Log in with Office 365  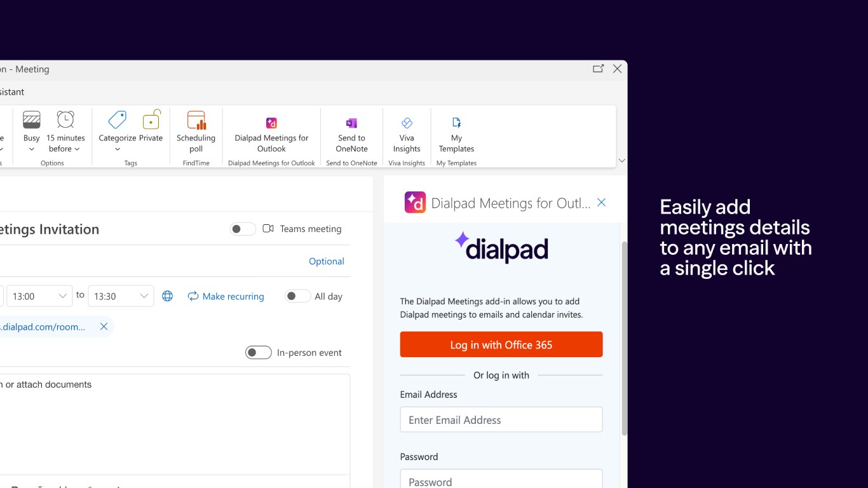coord(501,344)
